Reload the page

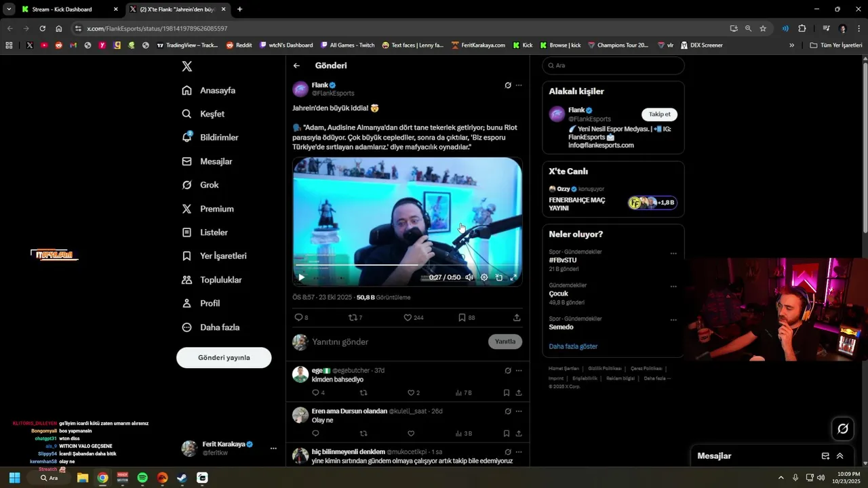(x=42, y=28)
